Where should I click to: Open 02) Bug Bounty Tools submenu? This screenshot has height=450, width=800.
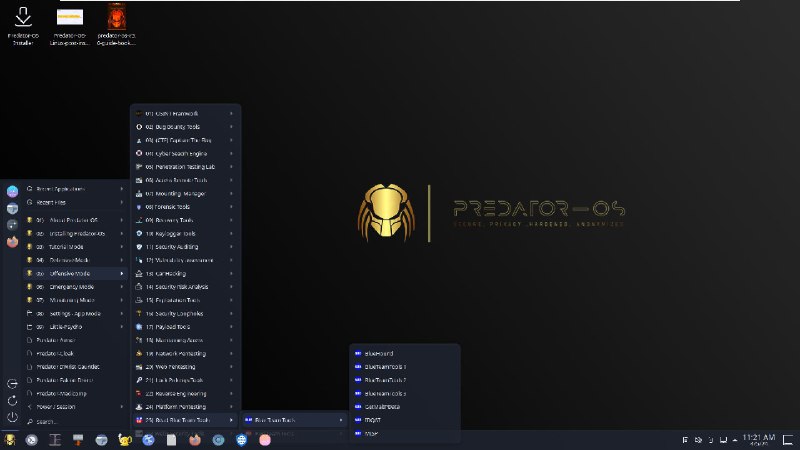coord(185,127)
